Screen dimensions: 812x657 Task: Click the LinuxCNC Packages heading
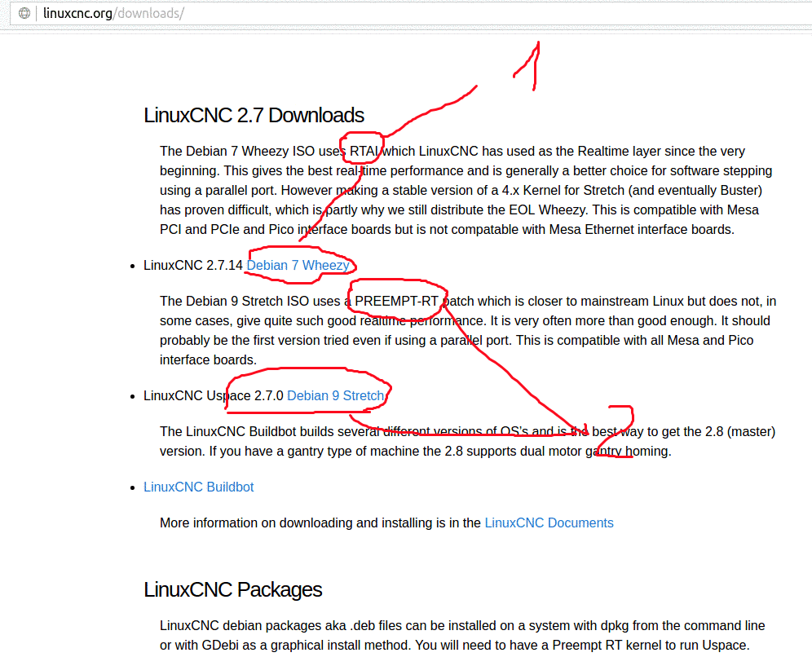pyautogui.click(x=232, y=589)
